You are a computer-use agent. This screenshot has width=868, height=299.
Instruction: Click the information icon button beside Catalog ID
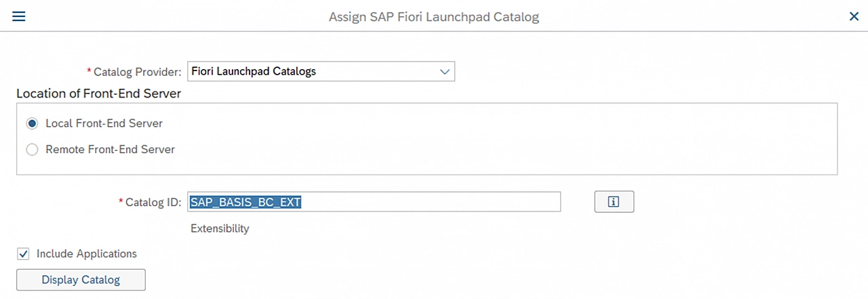pyautogui.click(x=614, y=202)
